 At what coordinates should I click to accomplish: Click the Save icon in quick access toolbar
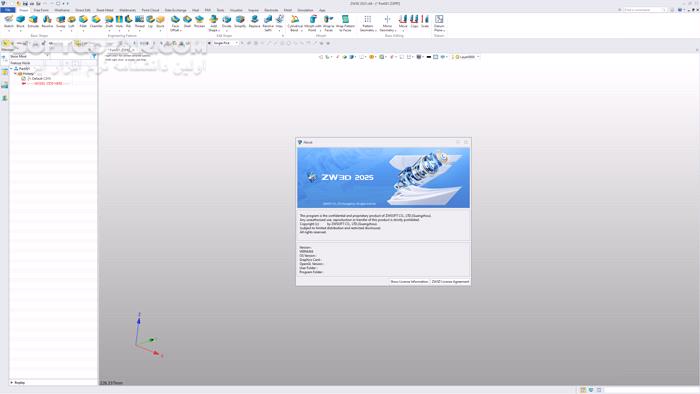(25, 4)
